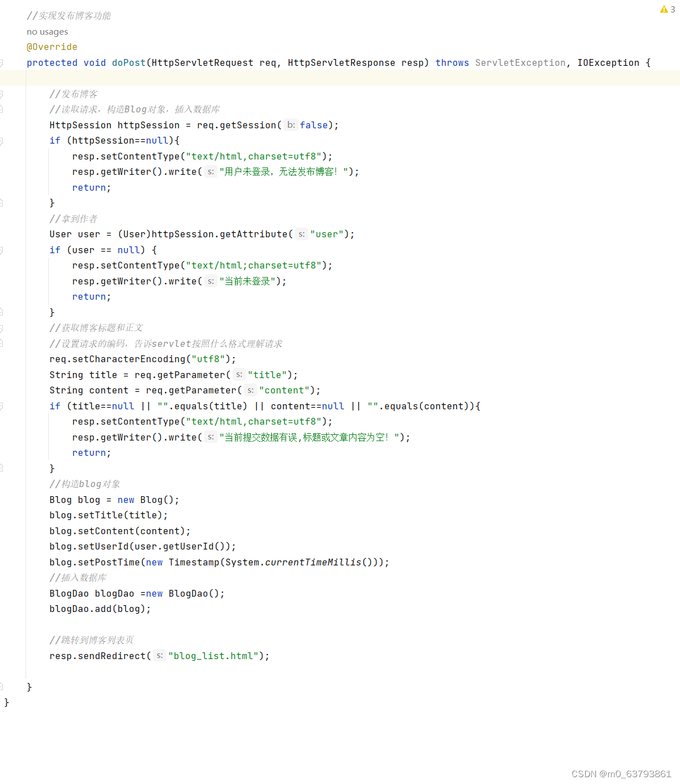Click the HttpServletRequest parameter type
The width and height of the screenshot is (680, 784).
(203, 63)
